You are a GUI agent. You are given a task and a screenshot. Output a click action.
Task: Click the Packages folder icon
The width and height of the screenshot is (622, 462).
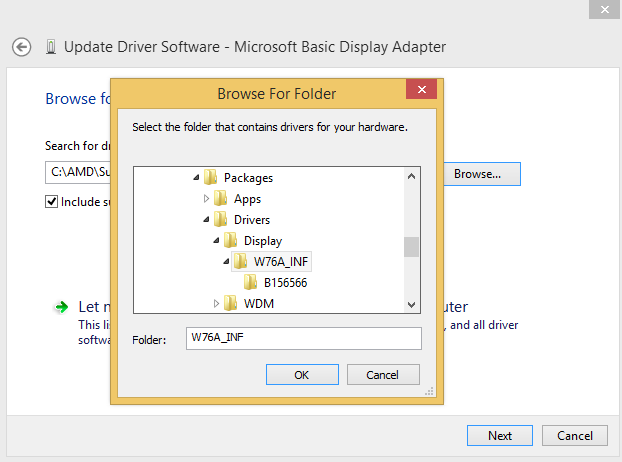(x=210, y=178)
